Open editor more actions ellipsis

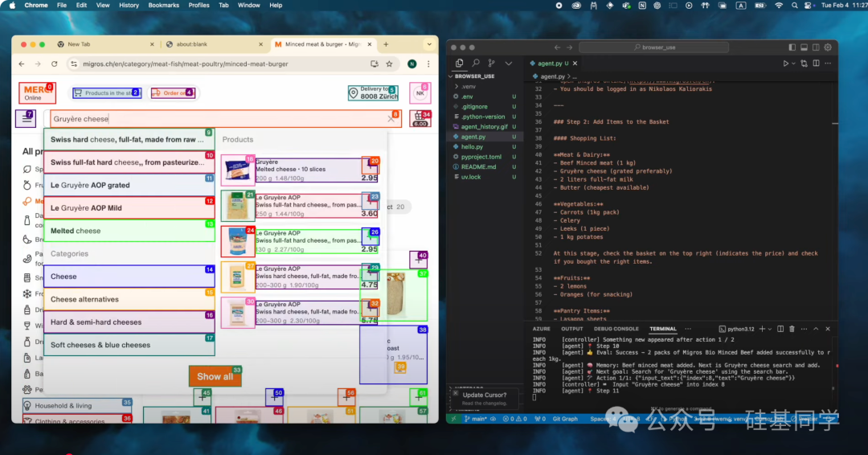(x=828, y=64)
